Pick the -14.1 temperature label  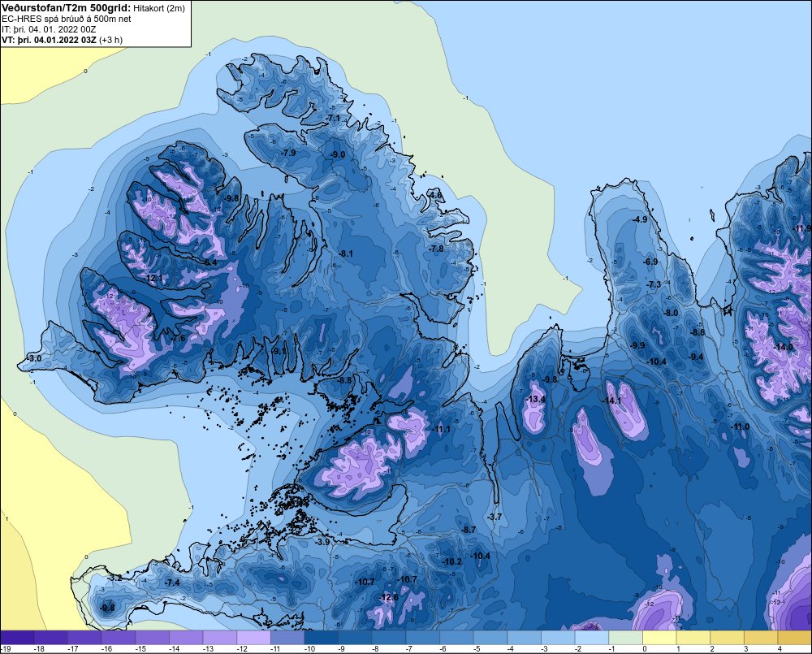611,401
